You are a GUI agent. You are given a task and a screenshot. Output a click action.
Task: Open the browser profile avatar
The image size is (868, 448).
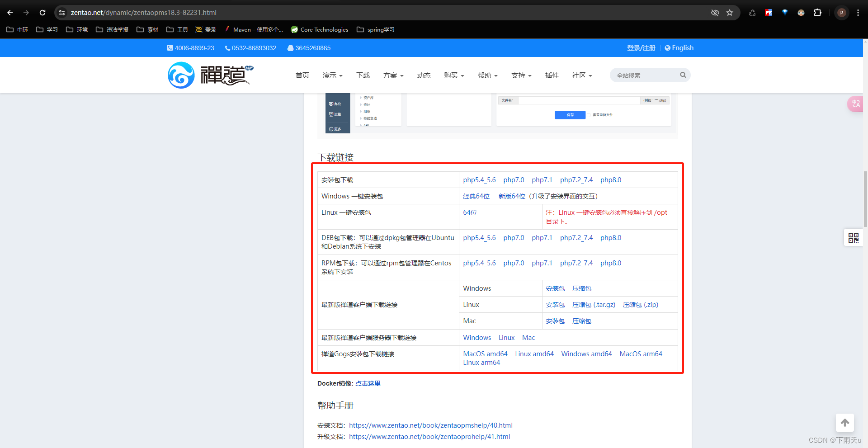[842, 13]
